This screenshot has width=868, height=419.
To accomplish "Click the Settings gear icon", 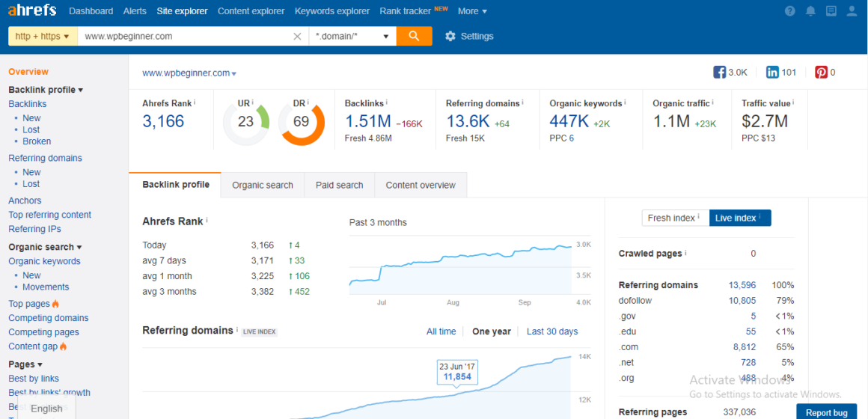I will (x=450, y=36).
